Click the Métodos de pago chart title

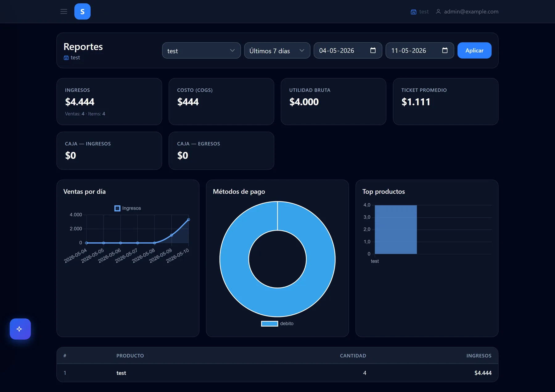239,191
